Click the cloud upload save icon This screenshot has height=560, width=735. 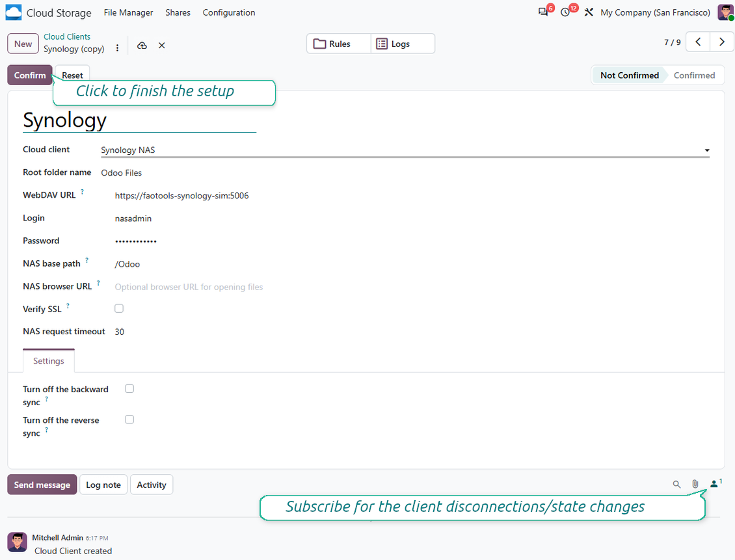coord(142,46)
